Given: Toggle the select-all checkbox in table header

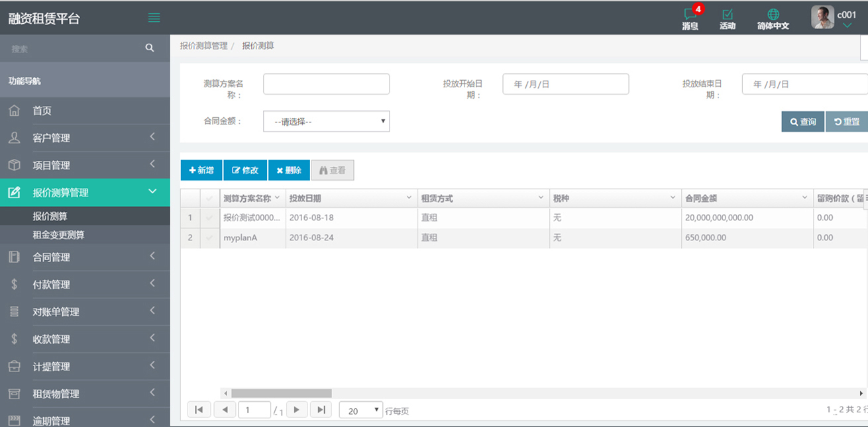Looking at the screenshot, I should (x=210, y=199).
